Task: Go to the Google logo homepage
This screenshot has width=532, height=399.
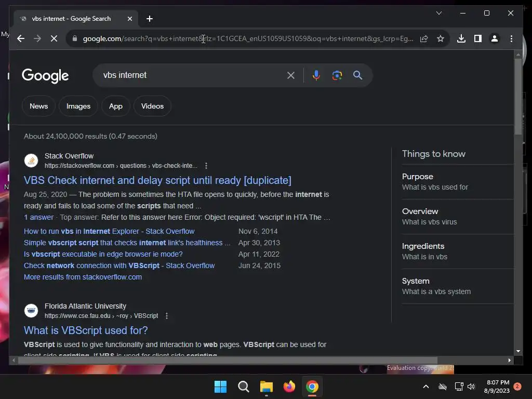Action: coord(45,76)
